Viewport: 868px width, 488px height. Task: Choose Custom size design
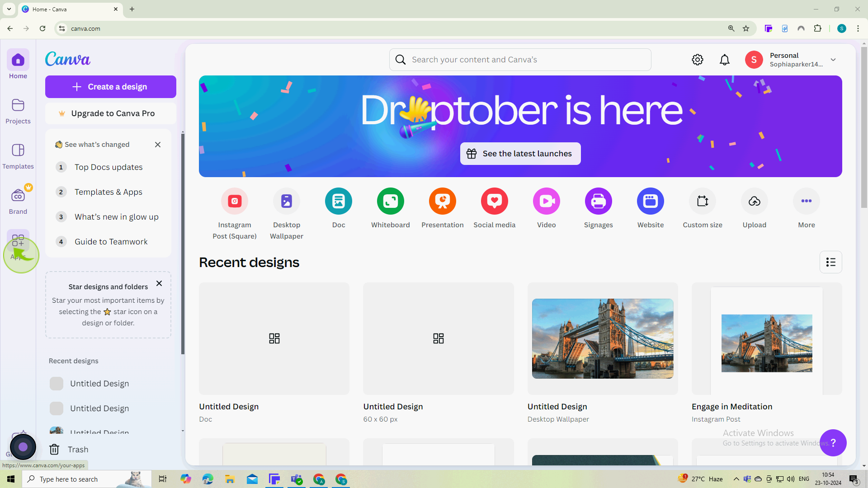tap(703, 208)
